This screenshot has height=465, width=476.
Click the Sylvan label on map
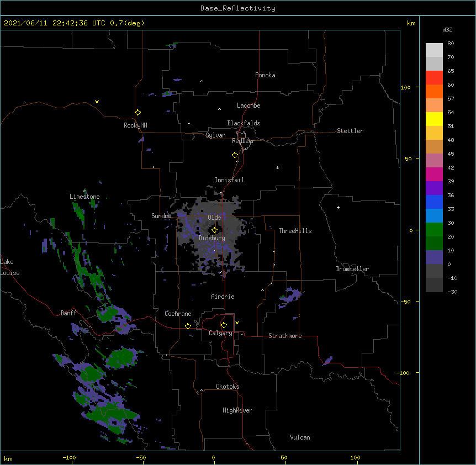point(215,135)
